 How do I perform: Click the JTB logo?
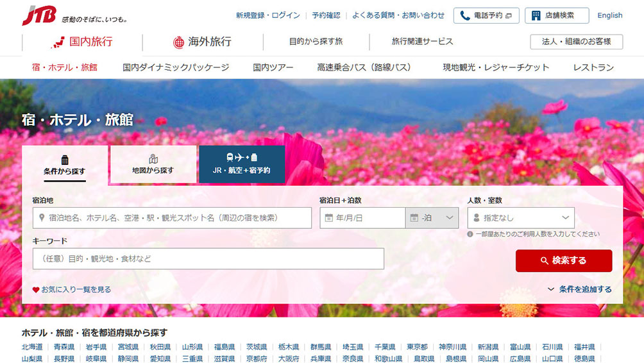(39, 15)
